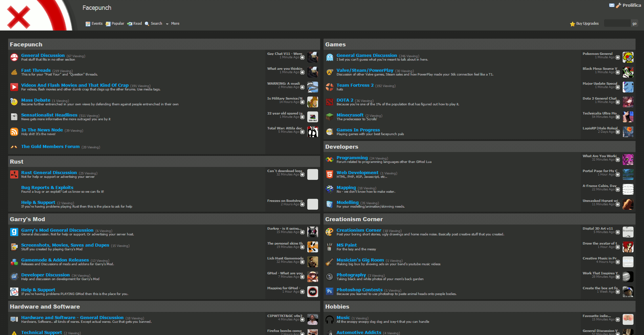Click the Team Fortress 2 logo icon
Image resolution: width=644 pixels, height=335 pixels.
330,87
